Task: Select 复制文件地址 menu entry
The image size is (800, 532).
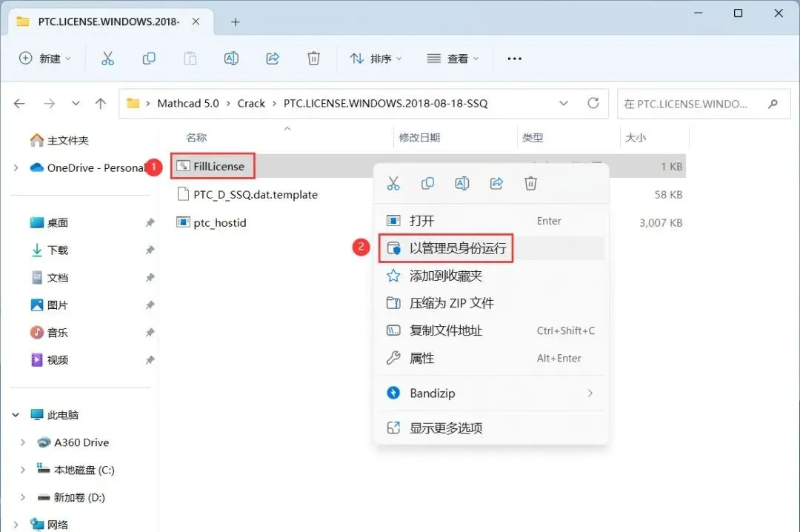Action: click(x=491, y=331)
